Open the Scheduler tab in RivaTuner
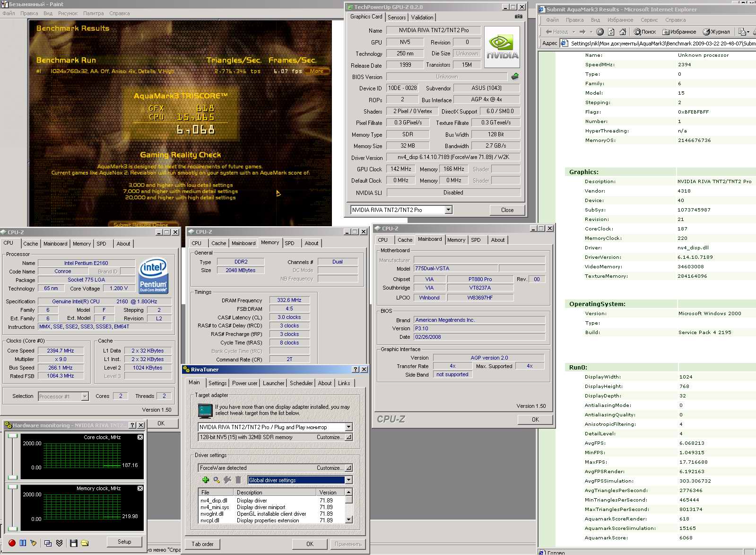Image resolution: width=756 pixels, height=555 pixels. (x=301, y=383)
